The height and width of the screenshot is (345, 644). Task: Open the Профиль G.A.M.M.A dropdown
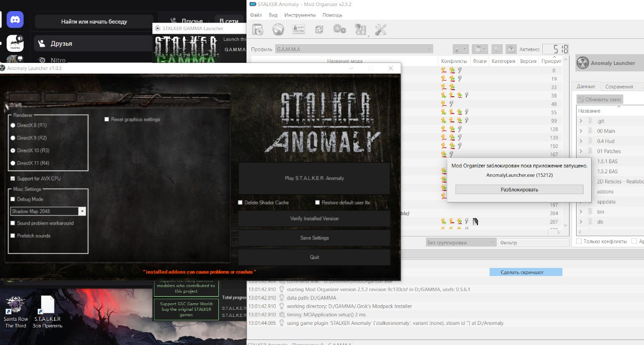click(354, 49)
